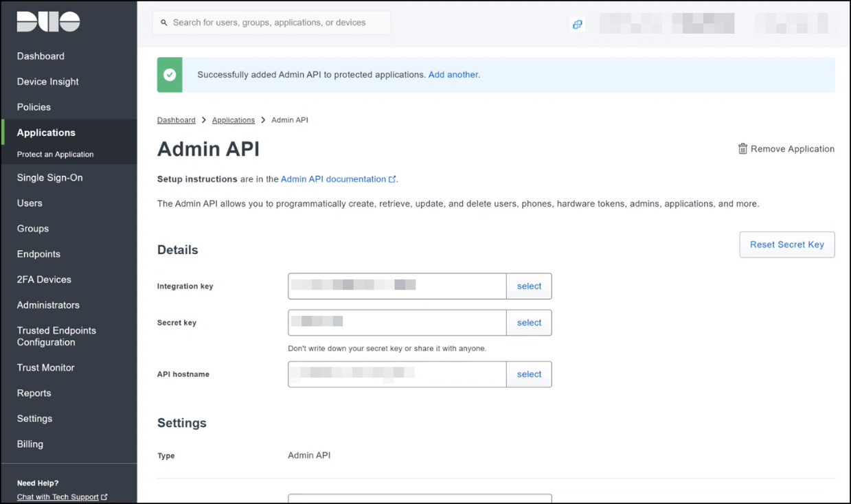Click the Integration key field
851x504 pixels.
(397, 286)
